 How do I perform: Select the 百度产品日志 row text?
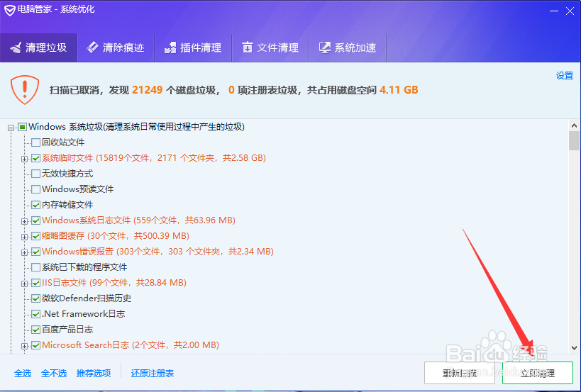(x=67, y=330)
